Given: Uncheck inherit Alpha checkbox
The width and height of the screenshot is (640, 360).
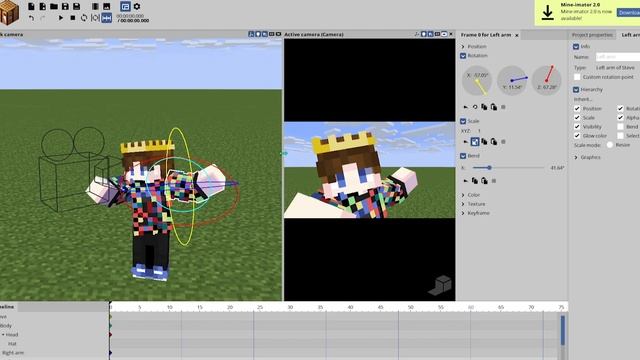Looking at the screenshot, I should 620,118.
